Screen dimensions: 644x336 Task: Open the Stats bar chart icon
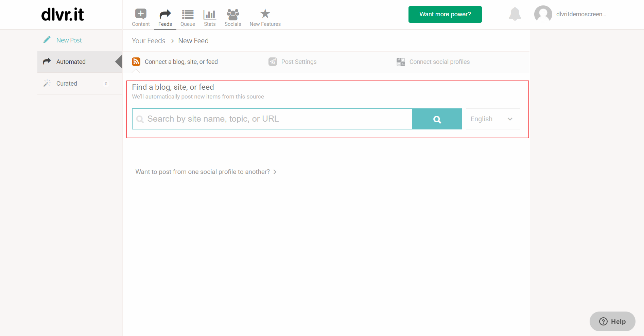[x=210, y=14]
